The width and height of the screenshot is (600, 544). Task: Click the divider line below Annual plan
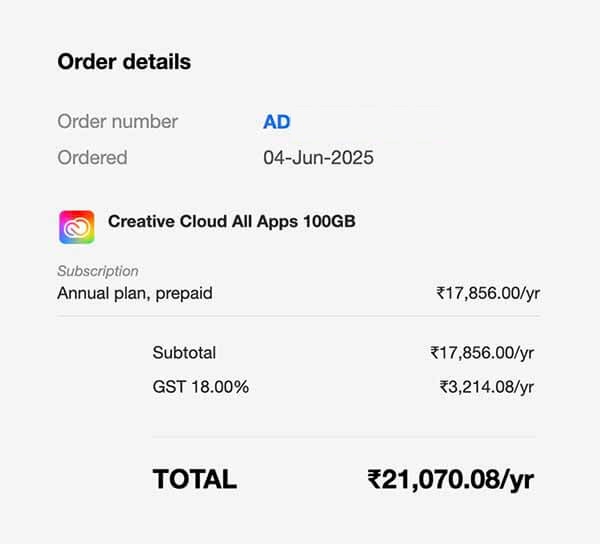pos(298,316)
